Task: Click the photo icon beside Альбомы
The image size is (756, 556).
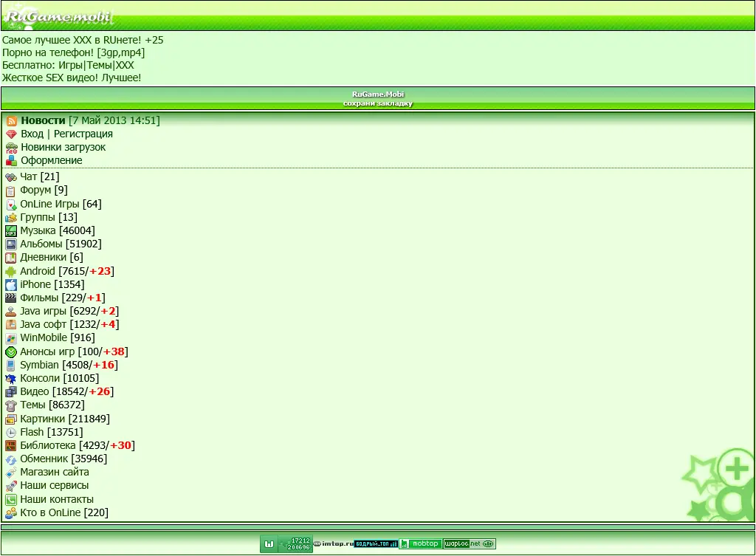Action: [10, 244]
